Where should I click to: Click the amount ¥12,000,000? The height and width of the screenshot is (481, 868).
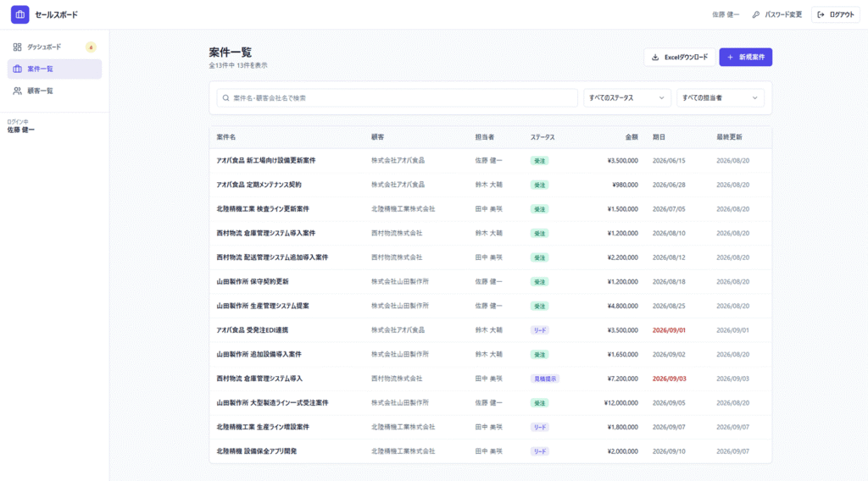click(x=621, y=403)
